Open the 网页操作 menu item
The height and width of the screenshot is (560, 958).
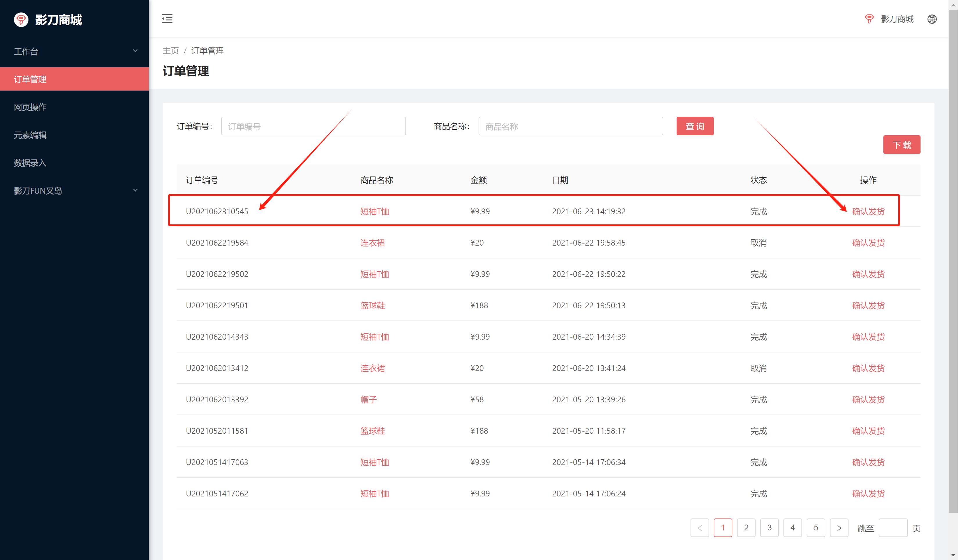(30, 107)
